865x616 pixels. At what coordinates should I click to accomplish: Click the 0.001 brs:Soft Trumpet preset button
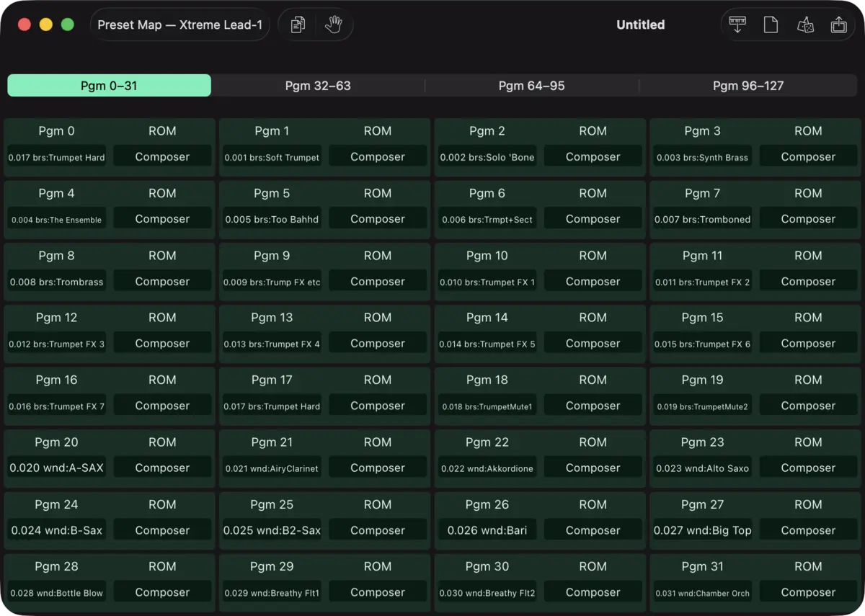tap(272, 157)
